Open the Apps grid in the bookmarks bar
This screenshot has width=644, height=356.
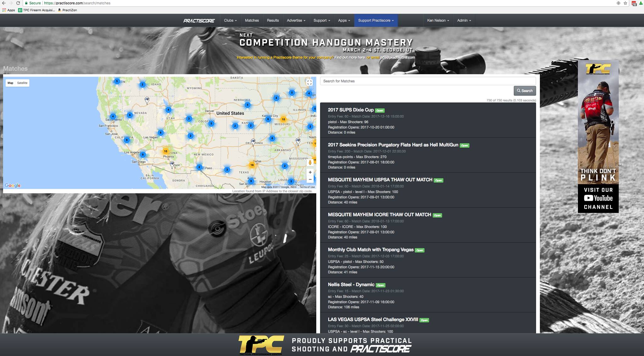(9, 10)
